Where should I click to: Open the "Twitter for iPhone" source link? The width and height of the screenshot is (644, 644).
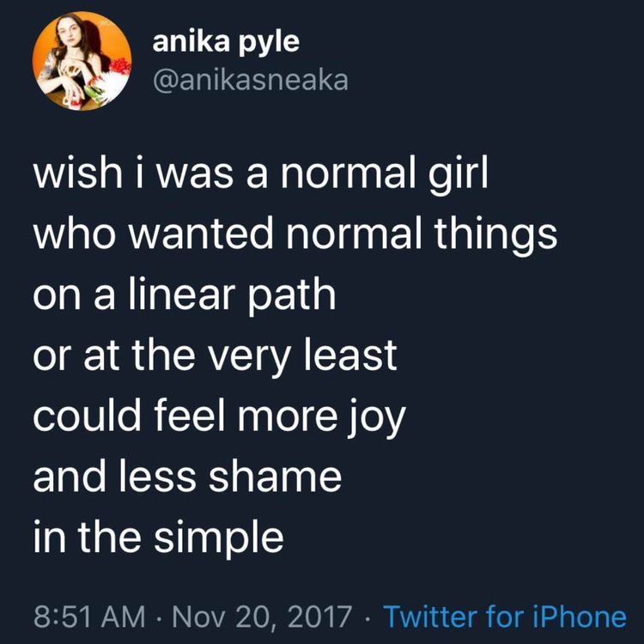(x=504, y=617)
